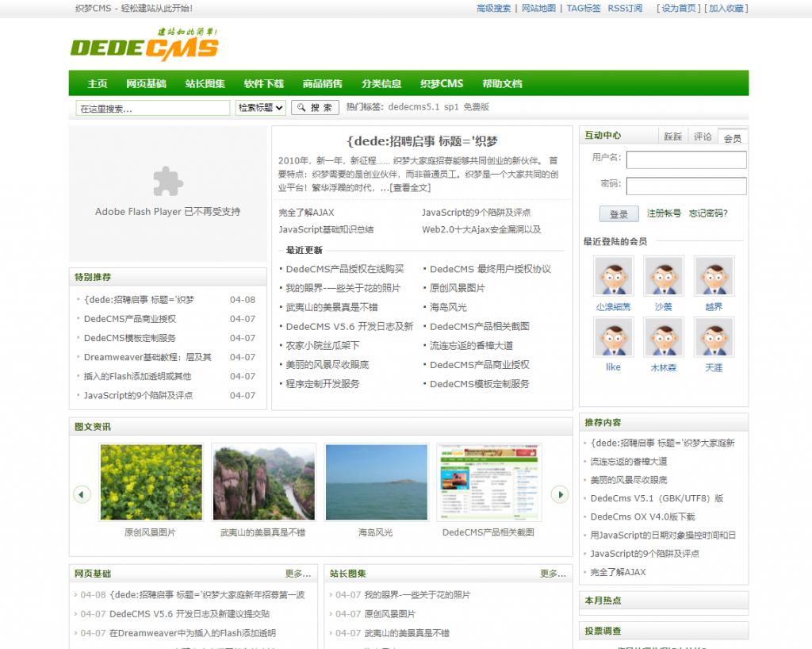This screenshot has width=812, height=649.
Task: Click the left arrow of the image carousel
Action: point(82,494)
